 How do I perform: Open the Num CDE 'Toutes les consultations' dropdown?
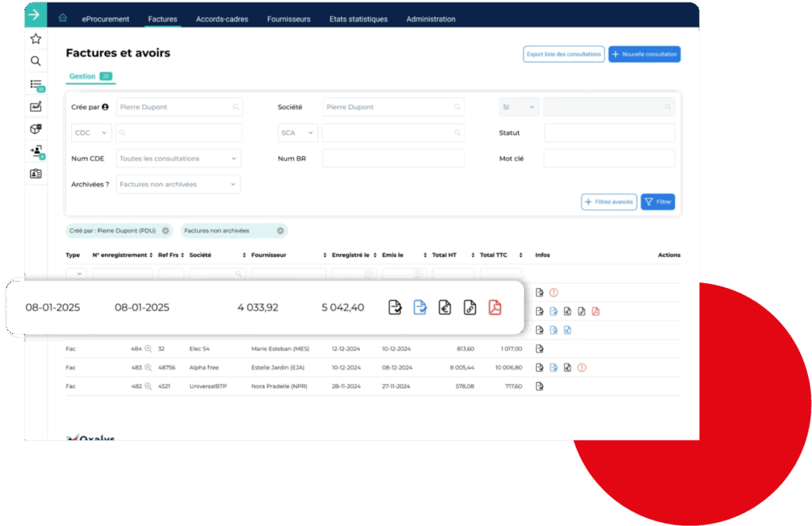178,159
